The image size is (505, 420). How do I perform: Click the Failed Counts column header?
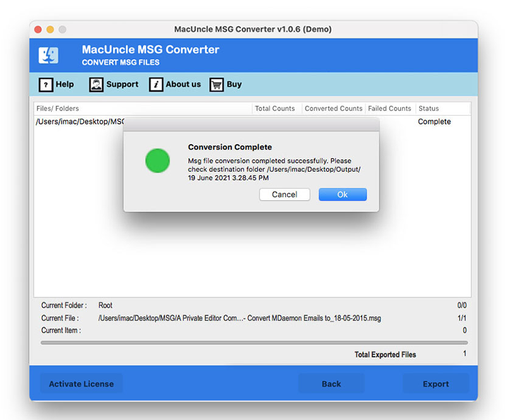tap(390, 108)
